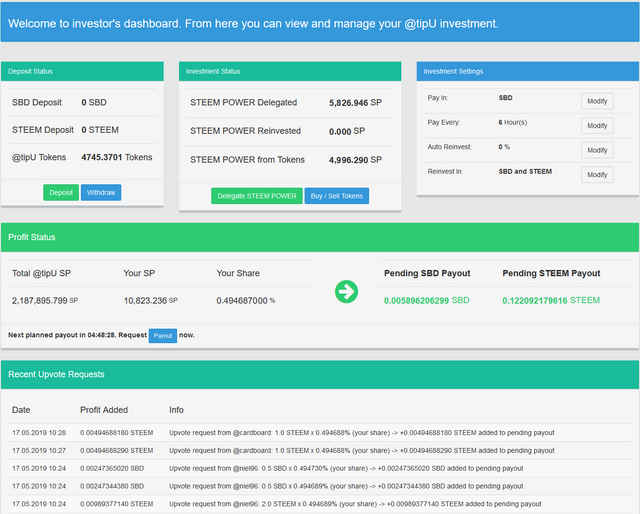Click the 0 % Auto Reinvest value

click(504, 147)
